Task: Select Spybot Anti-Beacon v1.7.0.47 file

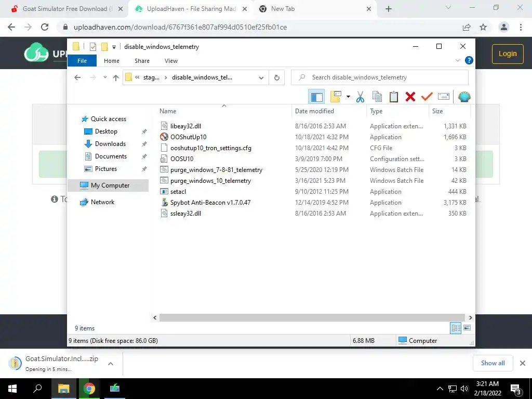Action: coord(210,203)
